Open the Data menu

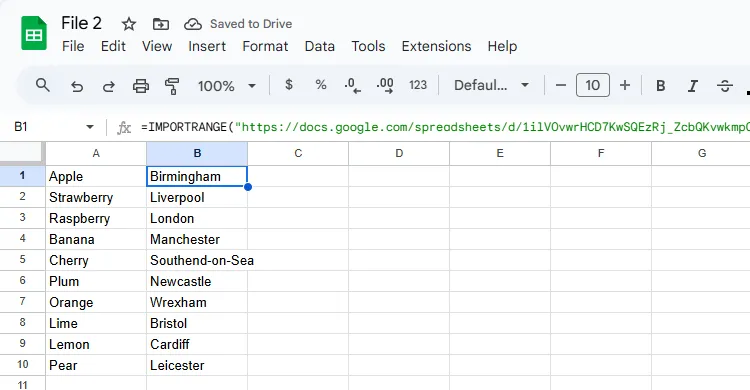pyautogui.click(x=320, y=46)
